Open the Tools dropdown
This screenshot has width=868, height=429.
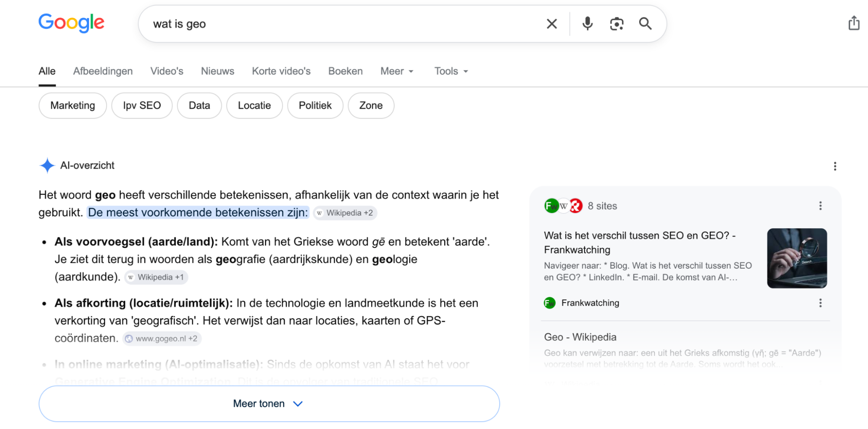[x=451, y=71]
